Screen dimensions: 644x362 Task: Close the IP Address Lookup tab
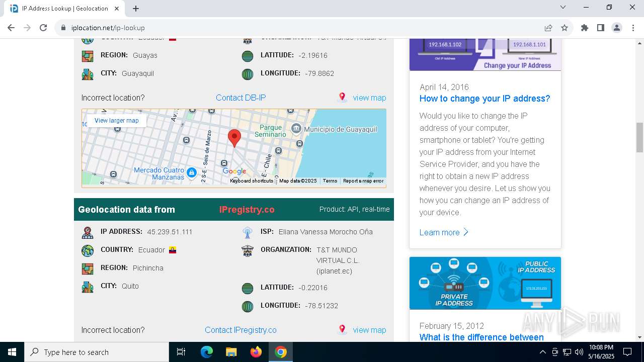pos(117,9)
